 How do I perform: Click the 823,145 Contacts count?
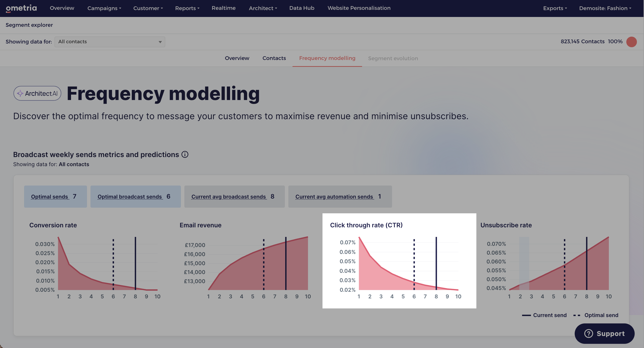click(583, 42)
